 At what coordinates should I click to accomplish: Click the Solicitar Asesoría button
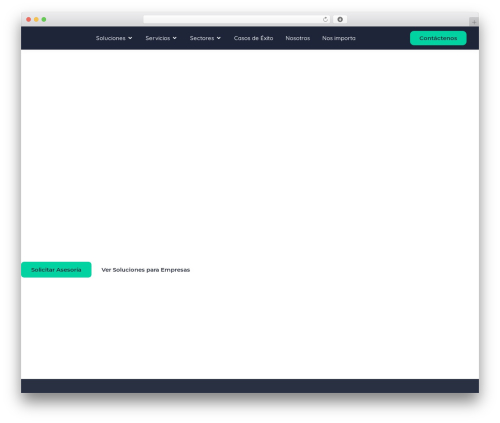tap(56, 270)
